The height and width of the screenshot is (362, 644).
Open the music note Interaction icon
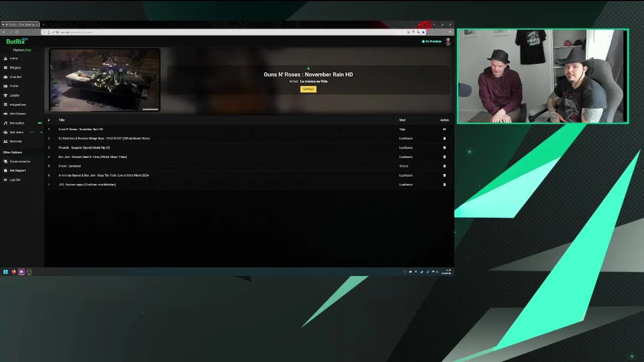coord(6,123)
